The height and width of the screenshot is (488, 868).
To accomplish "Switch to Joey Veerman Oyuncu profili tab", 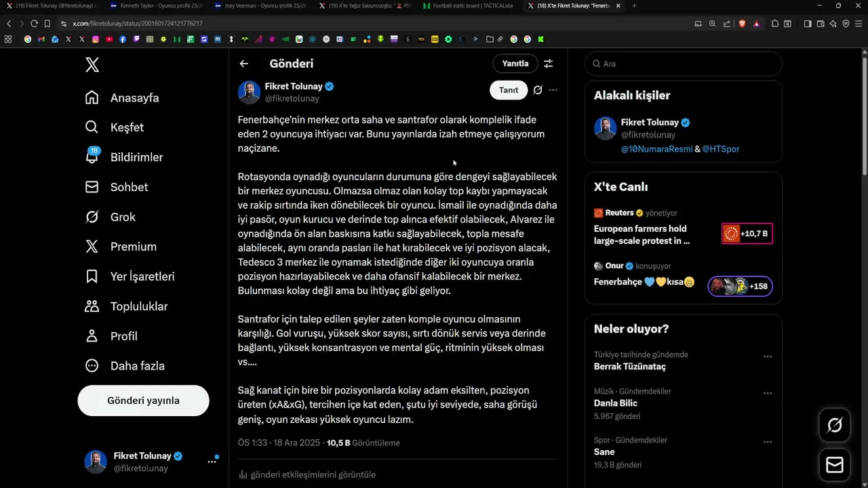I will (x=260, y=5).
